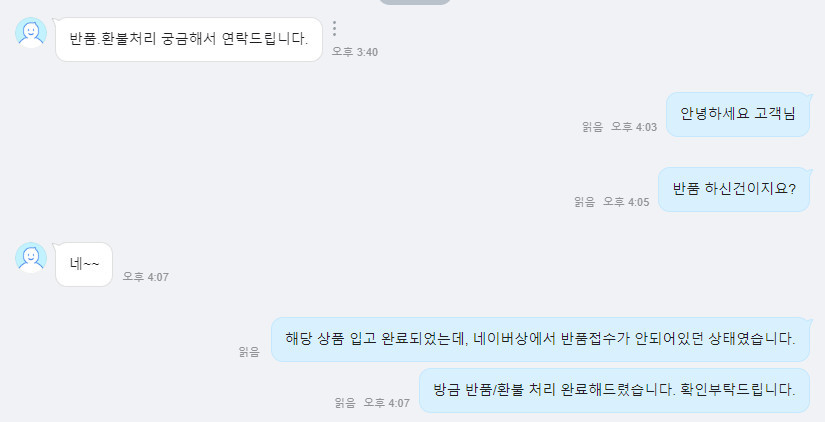Click the 읽음 status beside 오후 4:05
The width and height of the screenshot is (825, 422).
pos(585,202)
